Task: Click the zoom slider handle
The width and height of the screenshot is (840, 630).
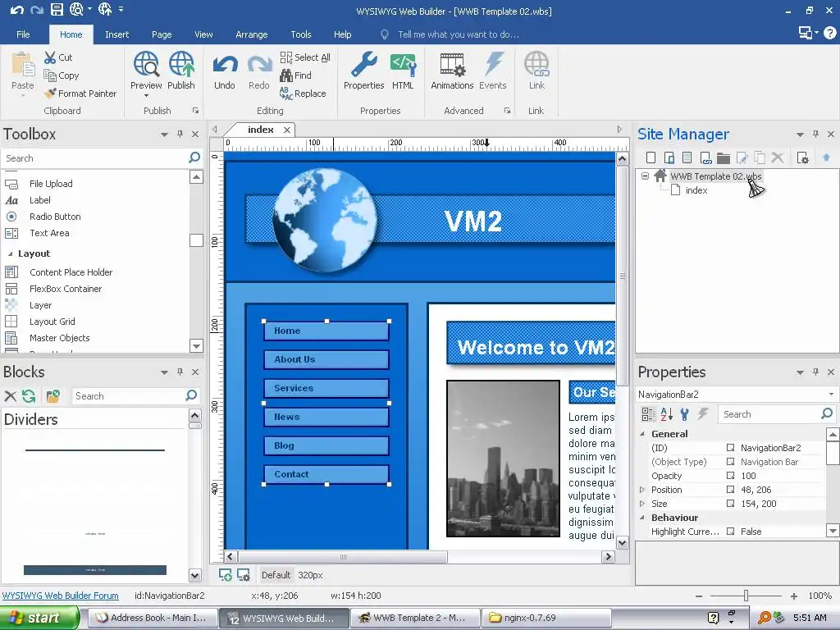Action: (746, 596)
